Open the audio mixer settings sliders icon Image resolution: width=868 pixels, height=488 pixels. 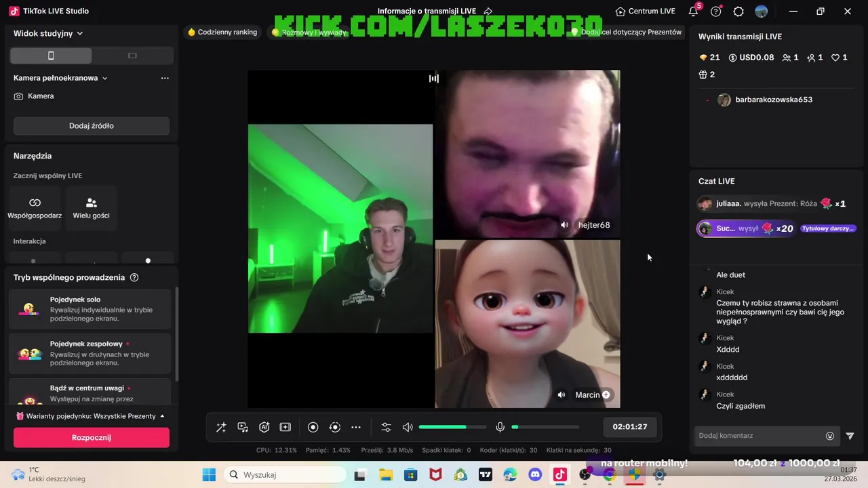coord(386,427)
